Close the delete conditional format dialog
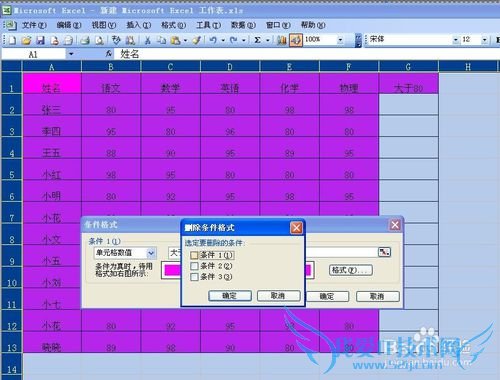 click(x=296, y=228)
